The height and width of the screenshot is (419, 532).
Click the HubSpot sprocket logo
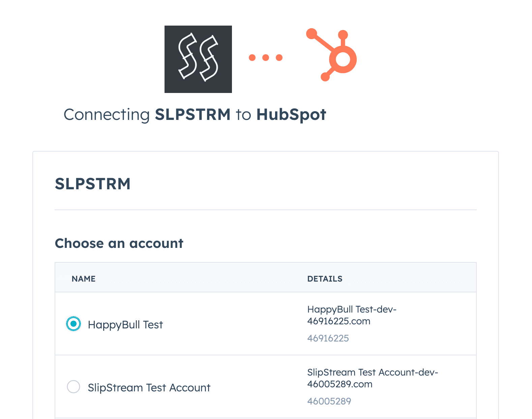[x=331, y=56]
